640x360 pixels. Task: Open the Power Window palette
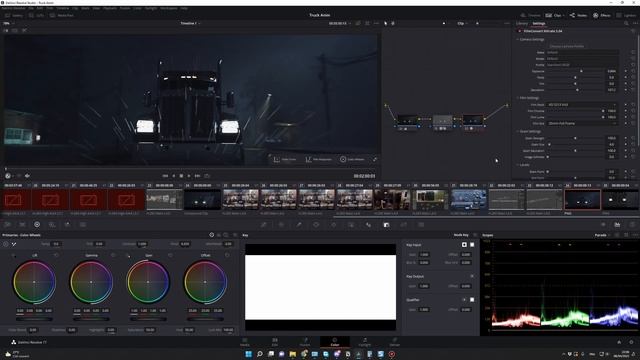(316, 224)
